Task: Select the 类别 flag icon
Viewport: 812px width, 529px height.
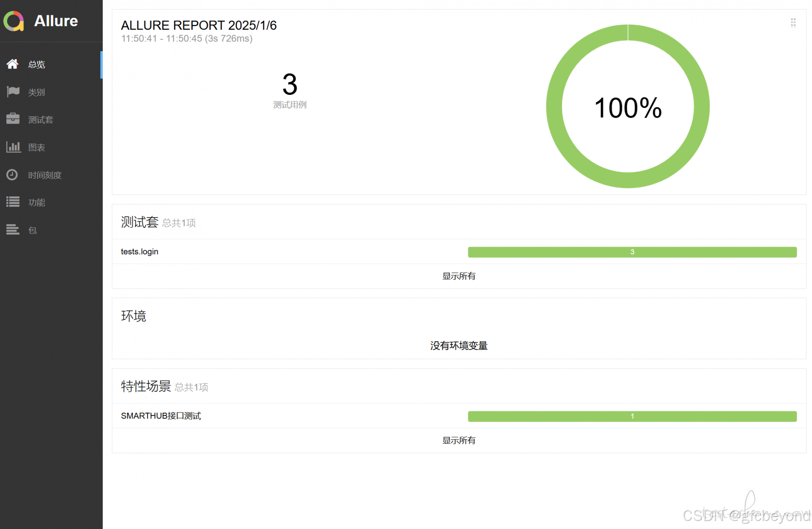Action: click(13, 91)
